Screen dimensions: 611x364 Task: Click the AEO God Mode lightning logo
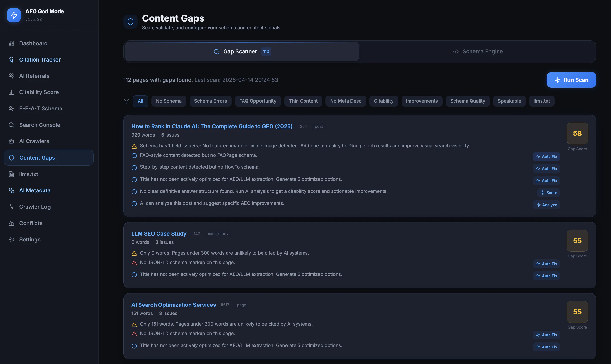[x=14, y=15]
